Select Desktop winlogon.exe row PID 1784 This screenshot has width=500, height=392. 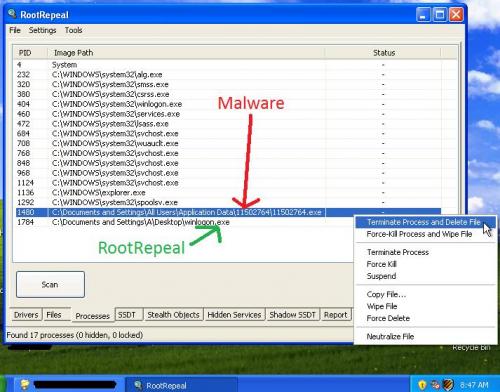tap(185, 222)
